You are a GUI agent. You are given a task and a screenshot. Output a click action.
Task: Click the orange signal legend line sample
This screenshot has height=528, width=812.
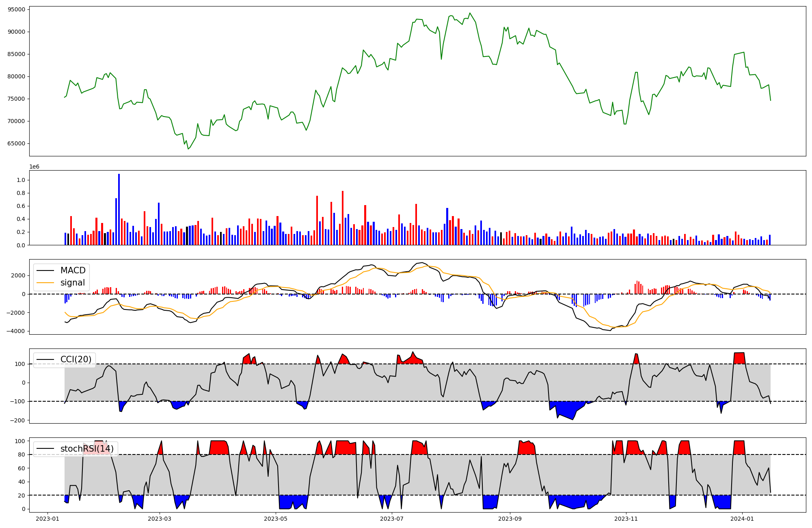[x=46, y=283]
